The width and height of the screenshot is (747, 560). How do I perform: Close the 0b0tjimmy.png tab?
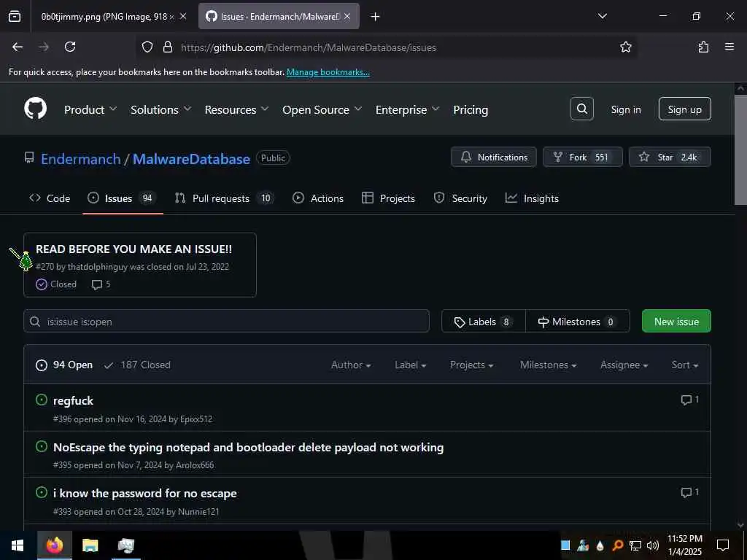(x=183, y=17)
